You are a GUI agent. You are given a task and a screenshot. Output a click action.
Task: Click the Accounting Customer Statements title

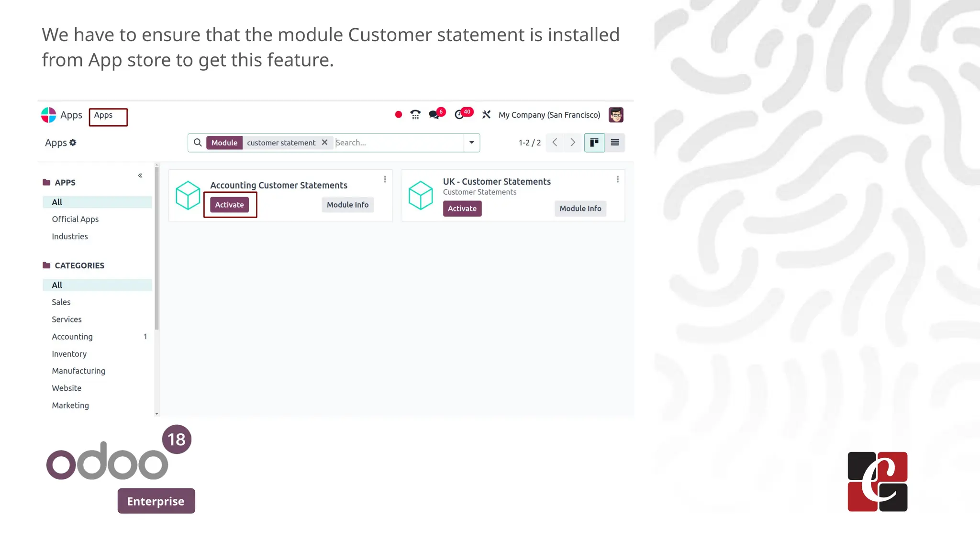pyautogui.click(x=279, y=185)
